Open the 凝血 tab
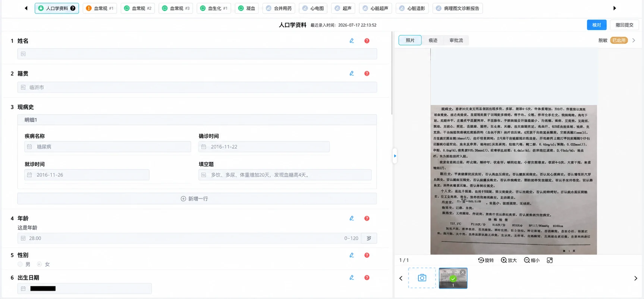Image resolution: width=644 pixels, height=299 pixels. 247,8
